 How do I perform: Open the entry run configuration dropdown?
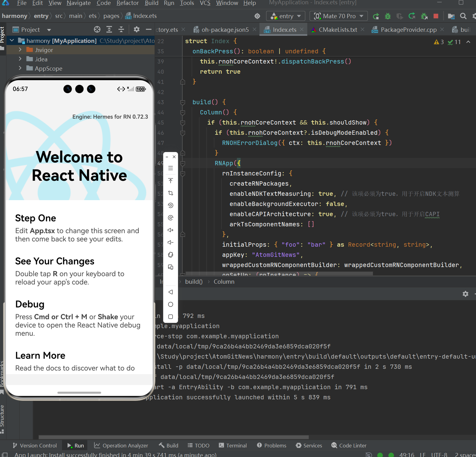[x=286, y=16]
